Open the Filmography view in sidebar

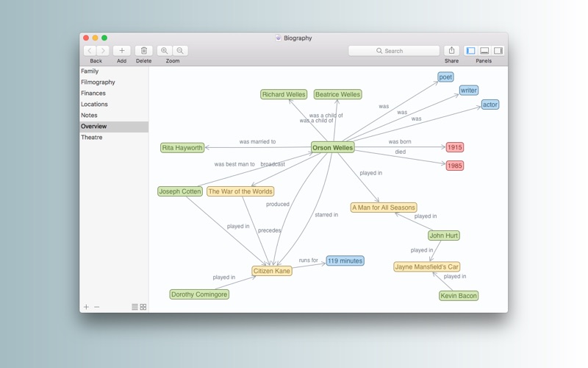tap(114, 82)
